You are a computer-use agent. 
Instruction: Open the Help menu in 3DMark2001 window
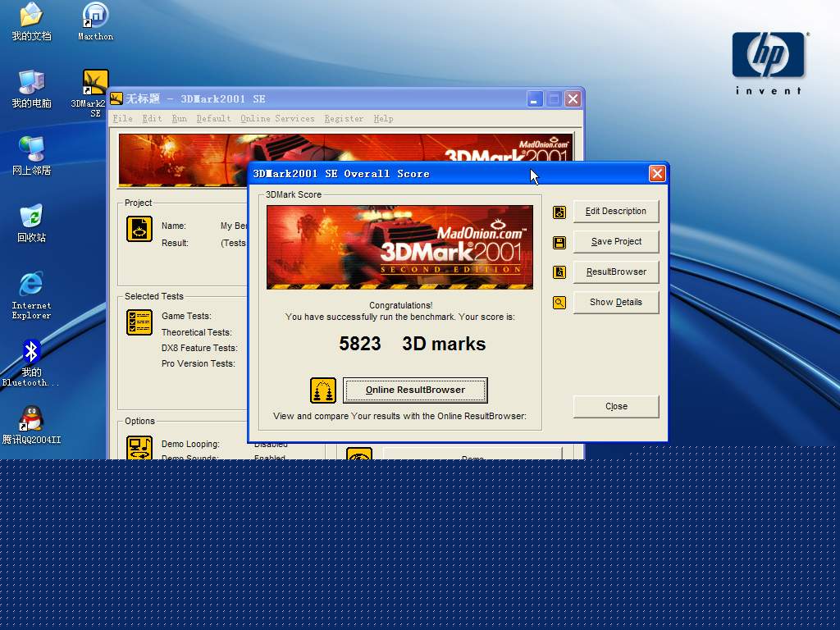coord(384,118)
